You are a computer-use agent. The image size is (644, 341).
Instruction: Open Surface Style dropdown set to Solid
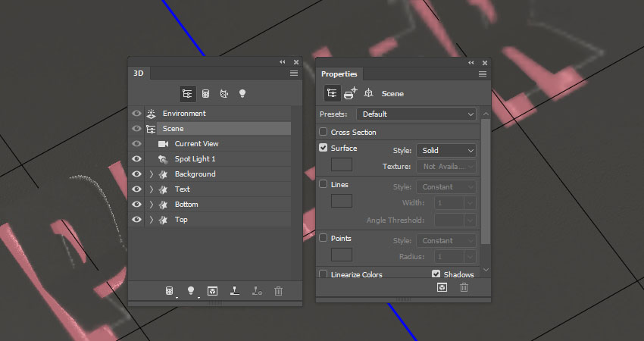[x=446, y=150]
